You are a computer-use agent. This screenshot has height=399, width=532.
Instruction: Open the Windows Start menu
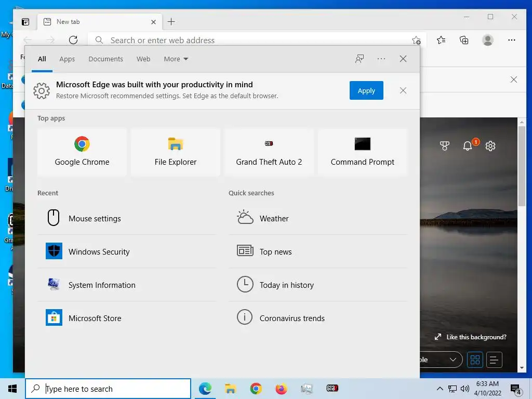tap(12, 389)
